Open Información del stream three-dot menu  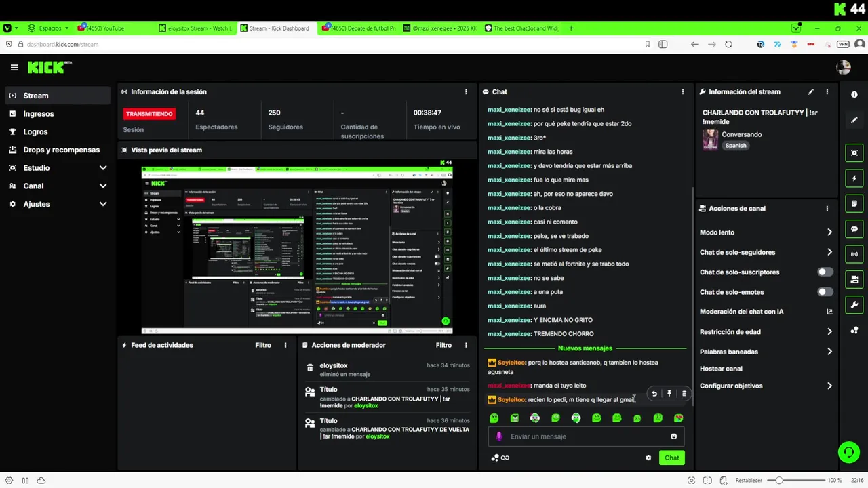[x=827, y=91]
